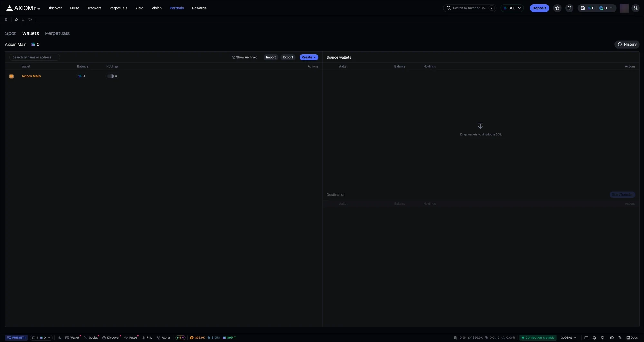
Task: Click the chart icon in secondary toolbar
Action: pyautogui.click(x=23, y=20)
